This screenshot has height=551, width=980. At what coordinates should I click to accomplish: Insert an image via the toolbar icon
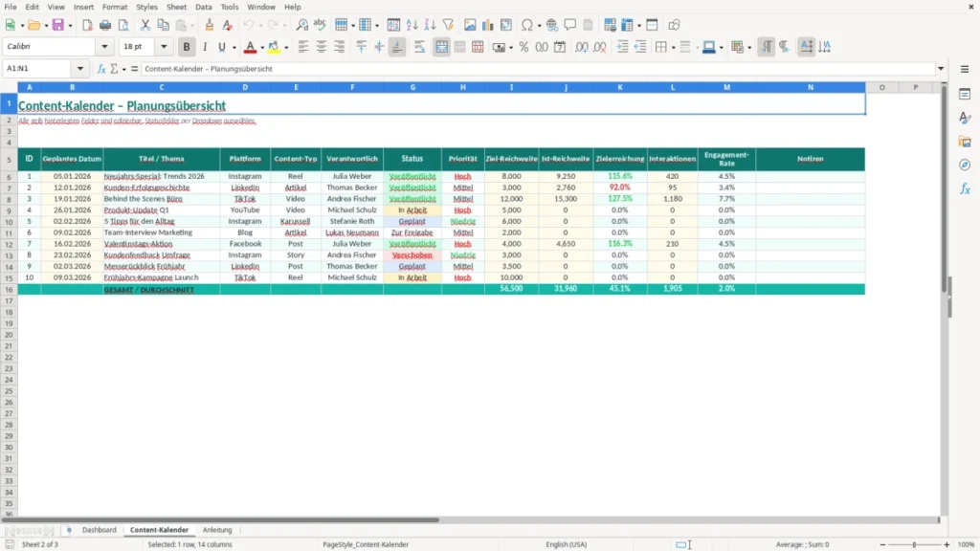coord(470,25)
